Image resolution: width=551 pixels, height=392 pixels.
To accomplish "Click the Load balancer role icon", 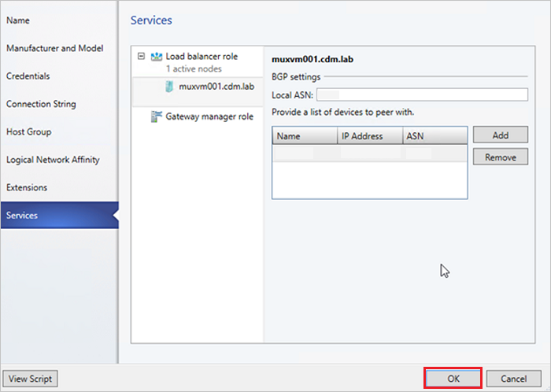I will [x=157, y=56].
